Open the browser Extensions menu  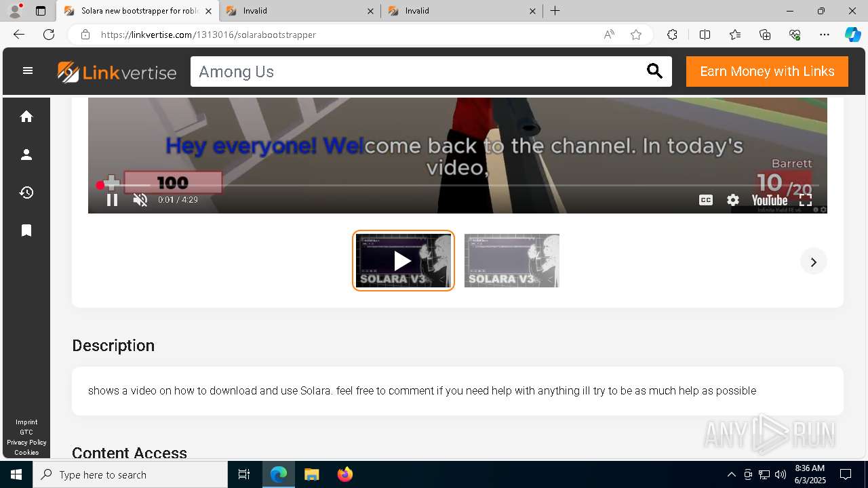coord(672,35)
